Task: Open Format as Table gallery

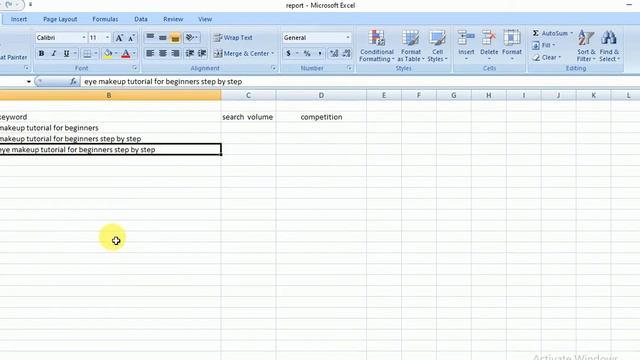Action: point(411,46)
